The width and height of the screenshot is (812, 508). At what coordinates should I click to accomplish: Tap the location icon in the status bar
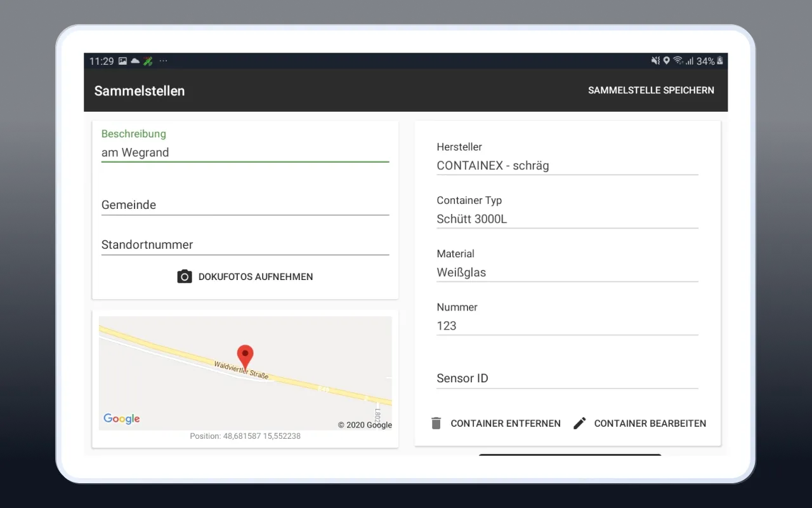coord(666,61)
